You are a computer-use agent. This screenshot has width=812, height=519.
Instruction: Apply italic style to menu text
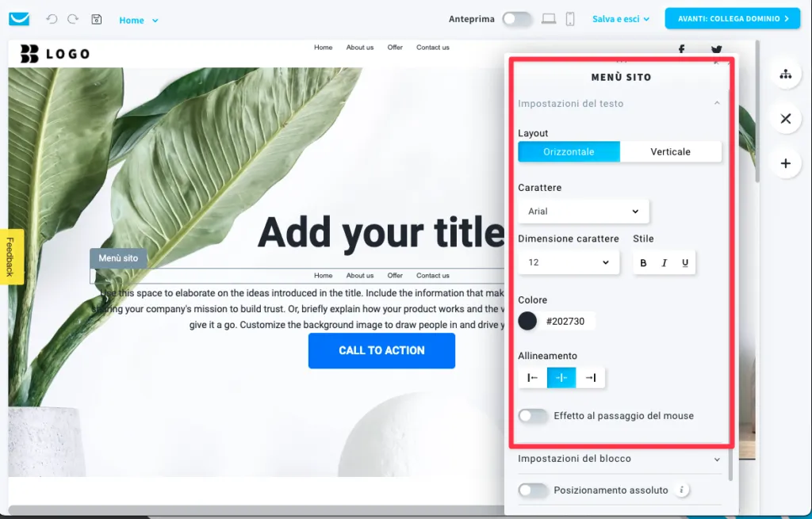[664, 263]
